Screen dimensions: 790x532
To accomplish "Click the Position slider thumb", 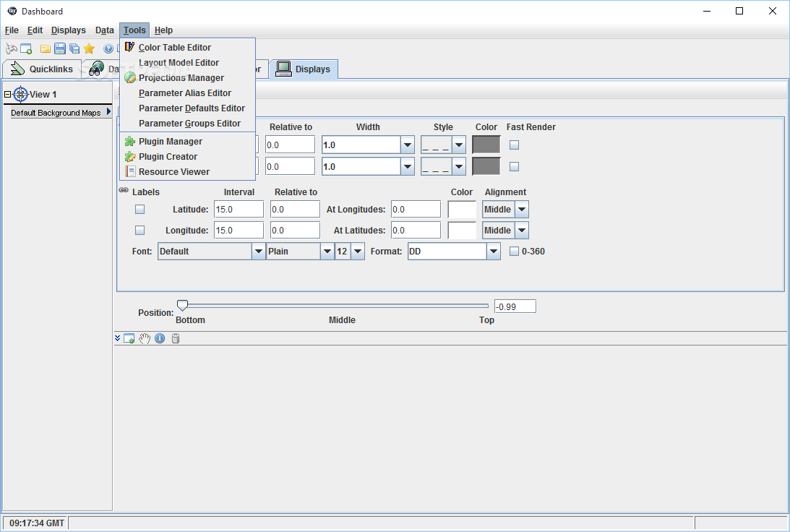I will (x=182, y=305).
